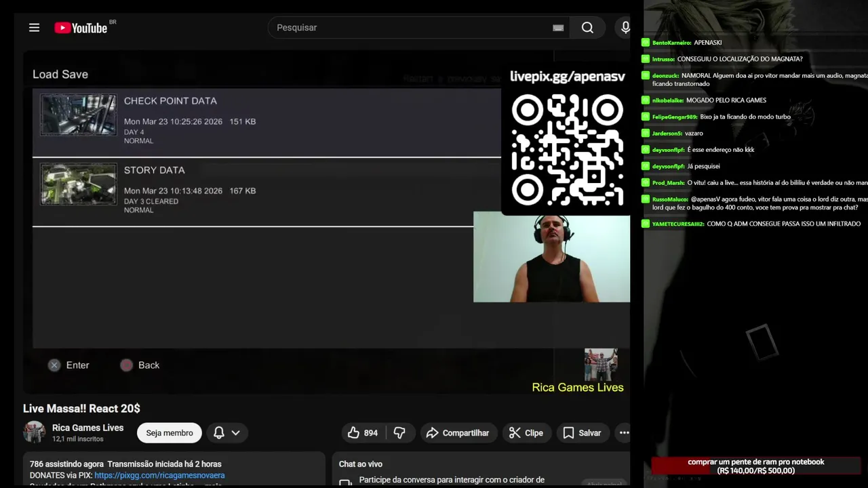Click the streamer webcam overlay

551,257
